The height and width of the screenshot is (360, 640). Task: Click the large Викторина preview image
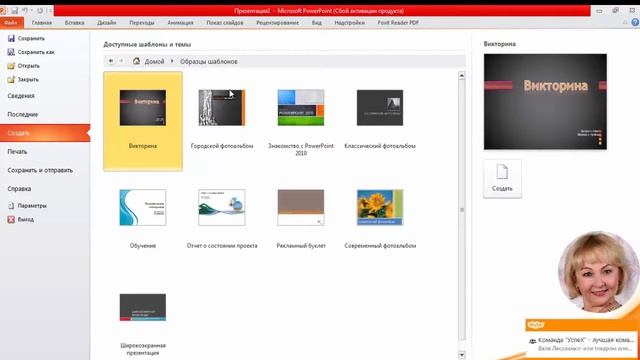tap(545, 102)
